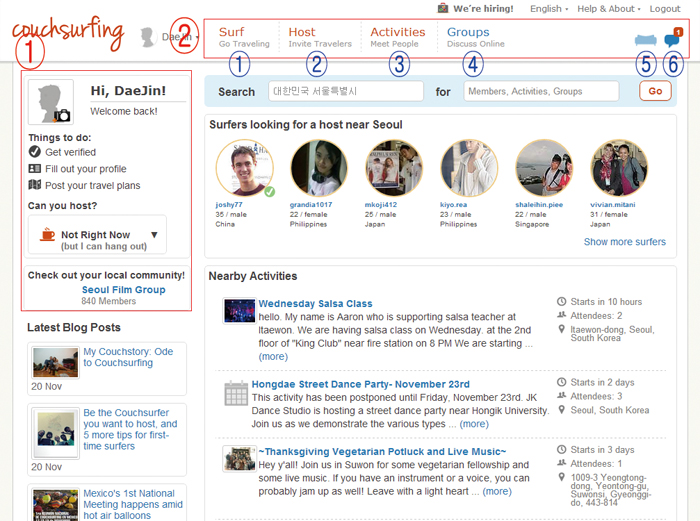The width and height of the screenshot is (700, 521).
Task: Click the Get verified checkmark icon
Action: pos(35,152)
